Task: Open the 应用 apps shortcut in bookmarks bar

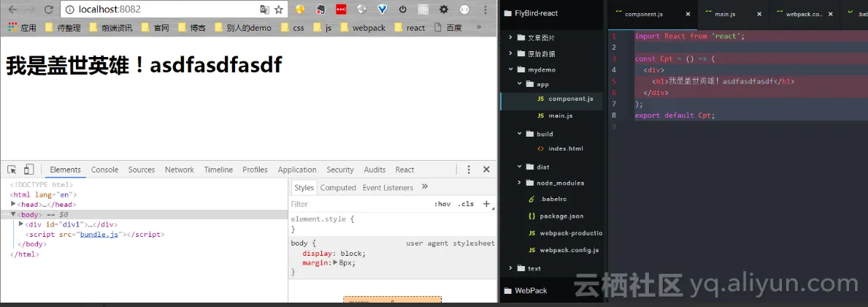Action: (x=22, y=28)
